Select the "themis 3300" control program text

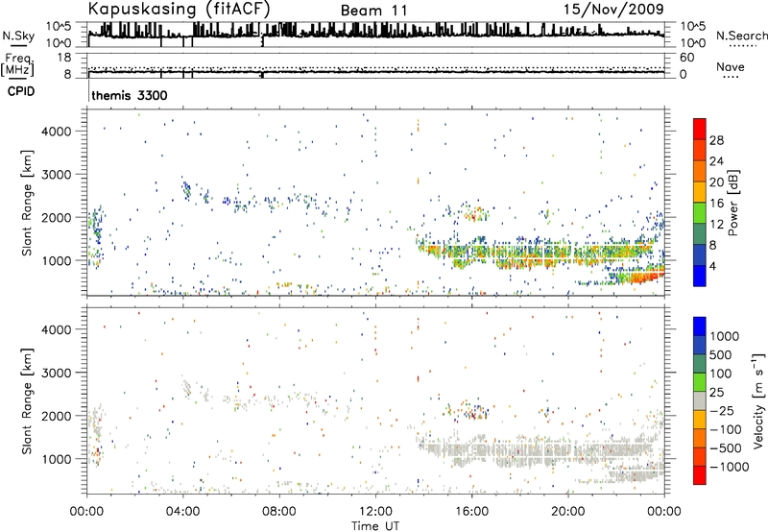[130, 95]
